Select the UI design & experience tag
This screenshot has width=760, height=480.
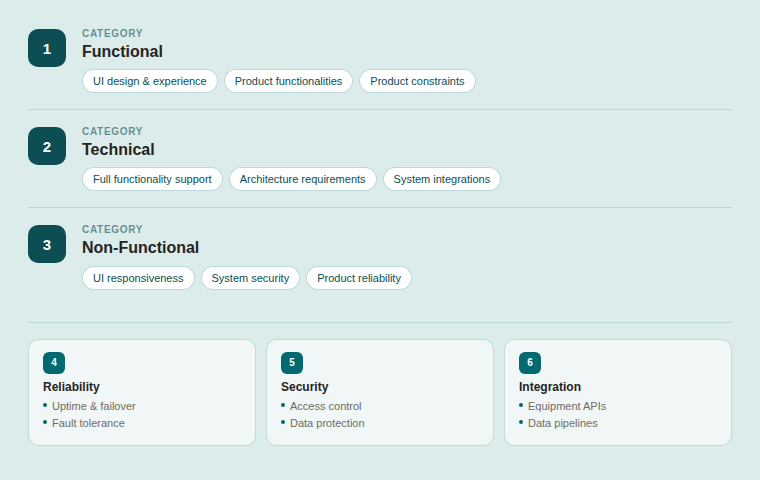150,81
